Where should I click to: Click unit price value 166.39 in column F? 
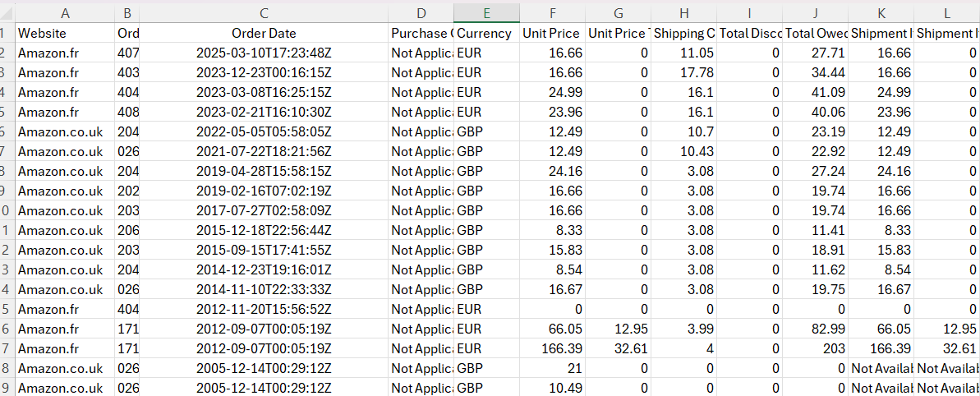[x=553, y=348]
